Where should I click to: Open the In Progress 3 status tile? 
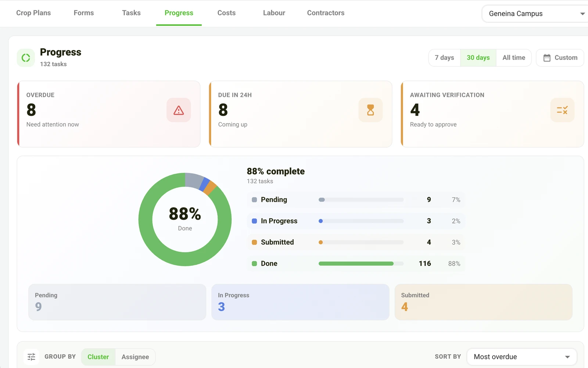pos(300,302)
